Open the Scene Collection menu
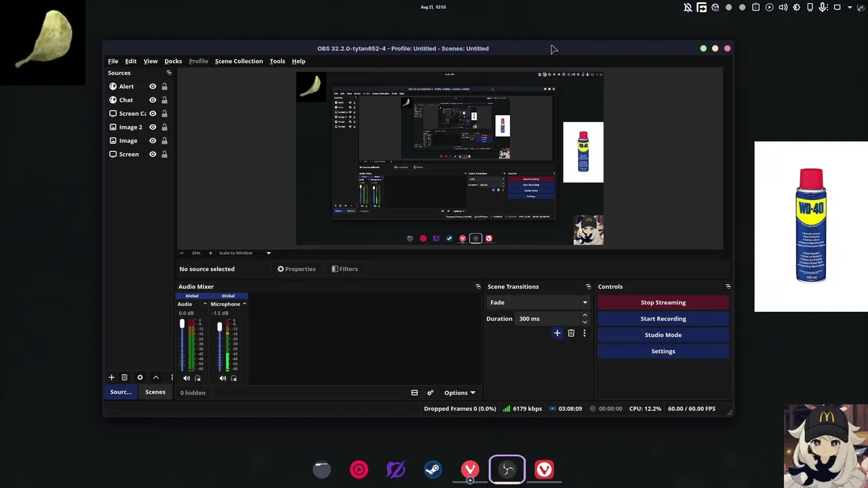Screen dimensions: 868x488 [x=239, y=61]
